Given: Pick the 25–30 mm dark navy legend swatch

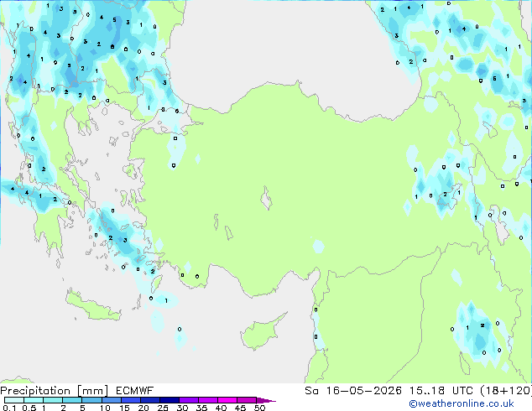Looking at the screenshot, I should [x=170, y=400].
